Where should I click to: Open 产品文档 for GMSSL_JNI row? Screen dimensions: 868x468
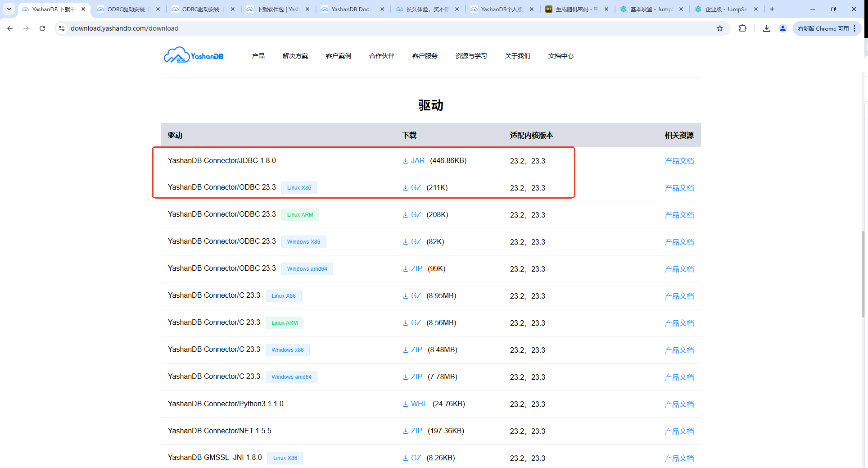679,458
